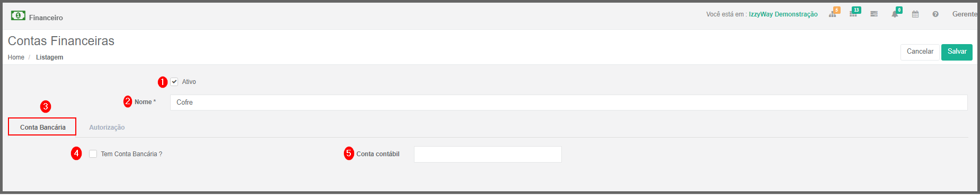Open the calendar icon in header
Screen dimensions: 980x195
click(915, 14)
